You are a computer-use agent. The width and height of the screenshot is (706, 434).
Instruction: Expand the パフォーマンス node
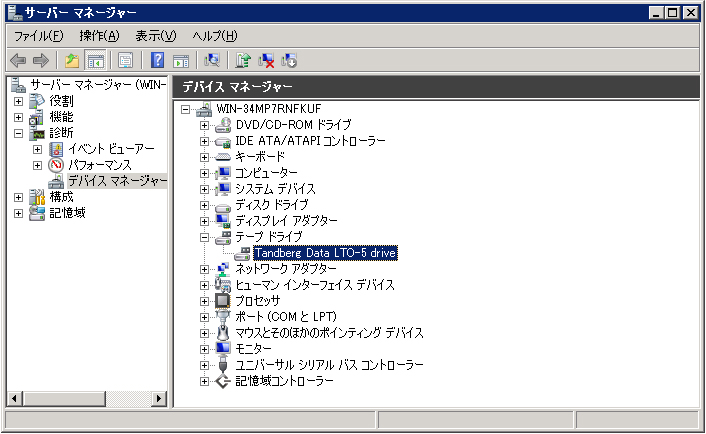[x=37, y=165]
